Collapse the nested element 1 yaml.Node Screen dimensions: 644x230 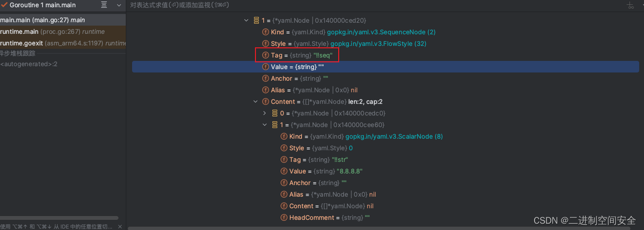[265, 125]
